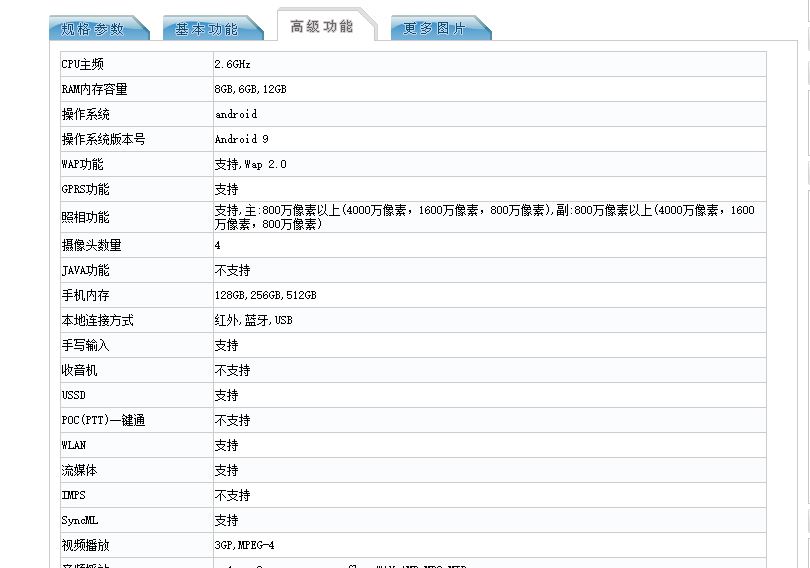Viewport: 810px width, 568px height.
Task: Select the 高级功能 tab
Action: (321, 26)
